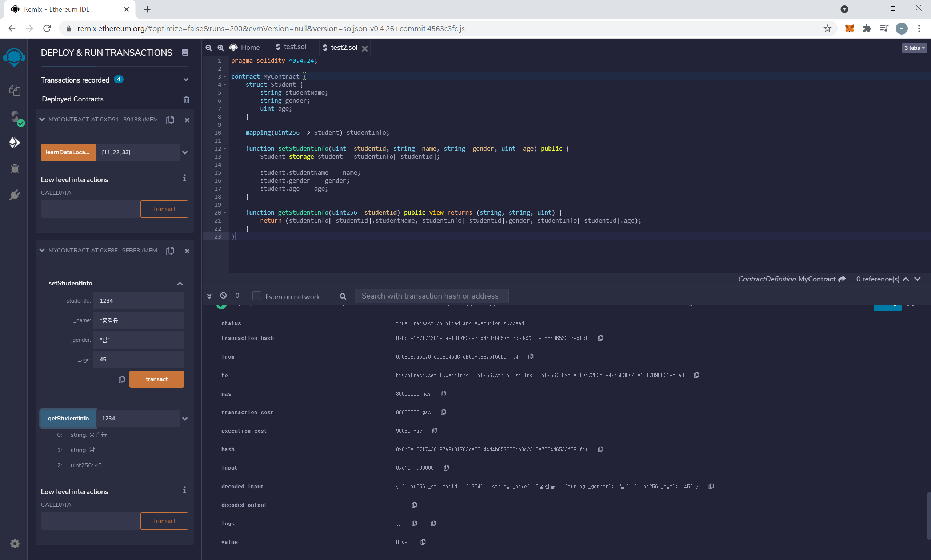Collapse the MYCONTRACT AT 0XD91 instance
This screenshot has width=931, height=560.
click(42, 119)
